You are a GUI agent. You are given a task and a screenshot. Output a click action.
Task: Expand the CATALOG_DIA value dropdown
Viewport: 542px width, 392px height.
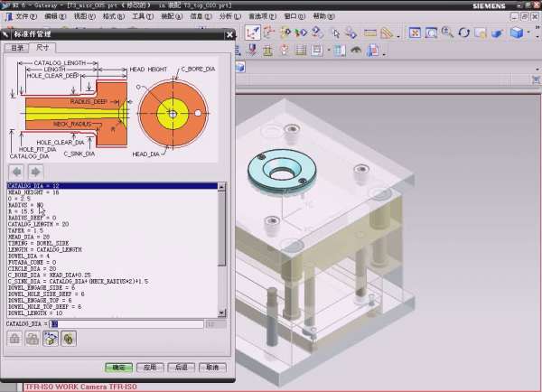pyautogui.click(x=210, y=322)
